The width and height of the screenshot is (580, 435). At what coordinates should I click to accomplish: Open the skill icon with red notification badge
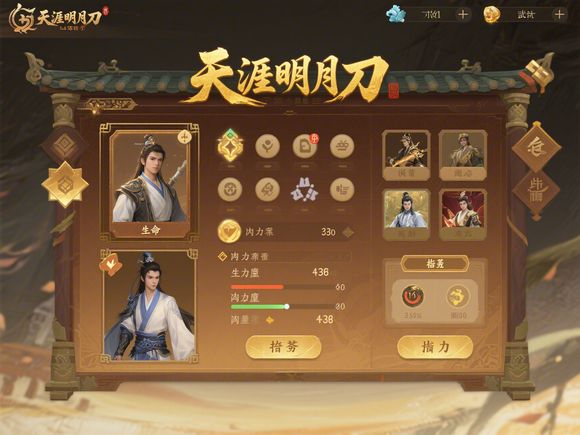tap(305, 146)
